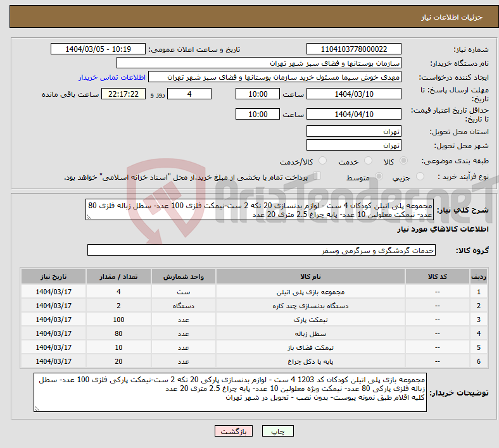
Task: Click the row مجموعه بازی پلی اتیلن
Action: (x=255, y=292)
